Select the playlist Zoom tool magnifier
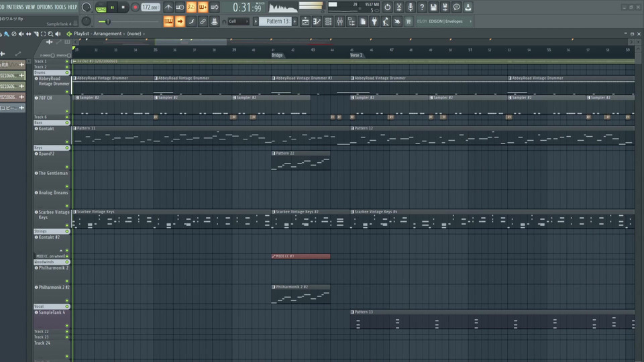644x362 pixels. (50, 34)
